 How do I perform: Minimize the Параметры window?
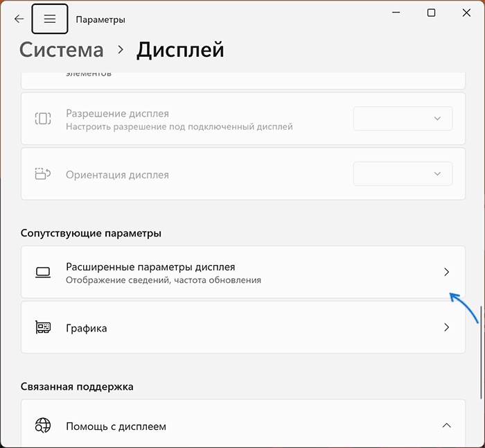[396, 12]
